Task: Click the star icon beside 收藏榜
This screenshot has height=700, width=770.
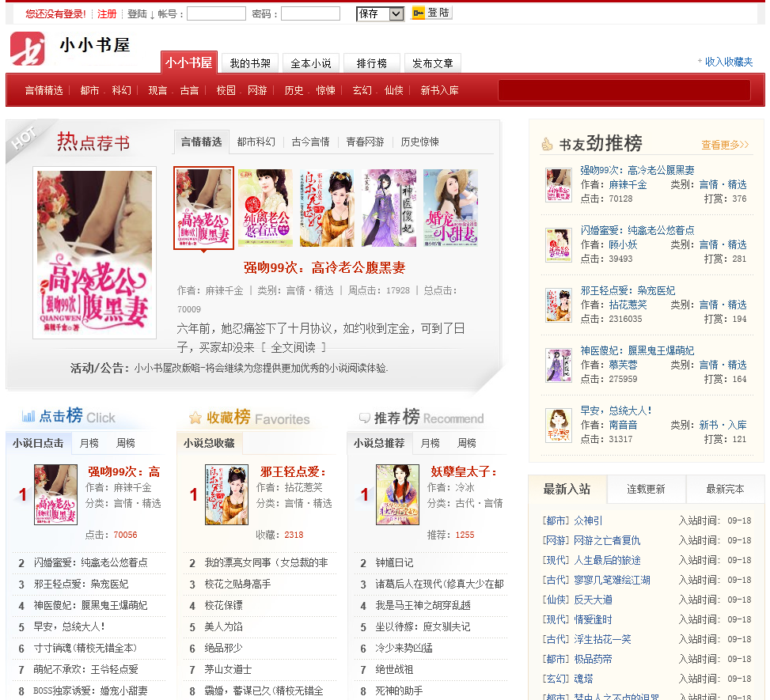Action: pyautogui.click(x=195, y=418)
